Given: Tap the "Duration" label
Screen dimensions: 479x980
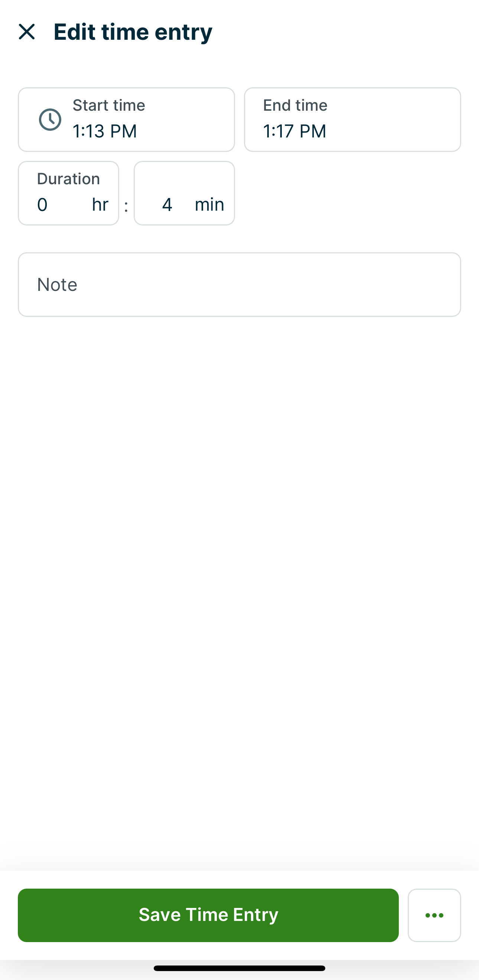Looking at the screenshot, I should (x=68, y=179).
